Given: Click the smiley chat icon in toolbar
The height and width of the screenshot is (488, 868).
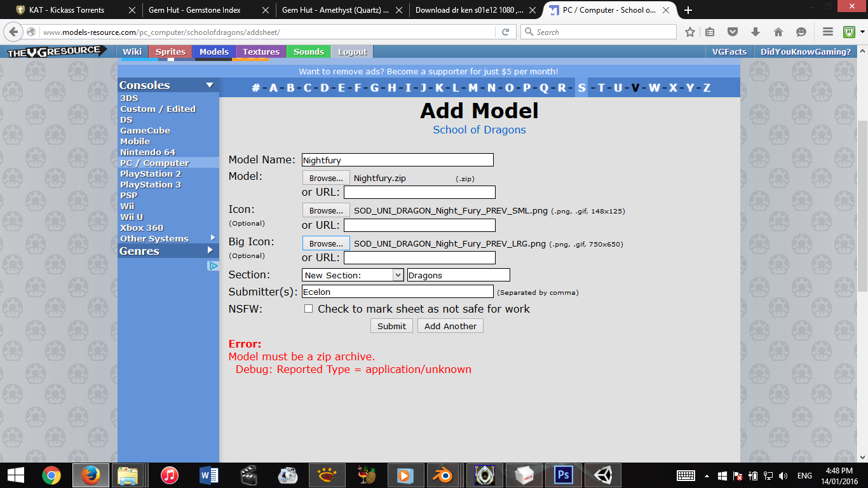Looking at the screenshot, I should (x=801, y=32).
